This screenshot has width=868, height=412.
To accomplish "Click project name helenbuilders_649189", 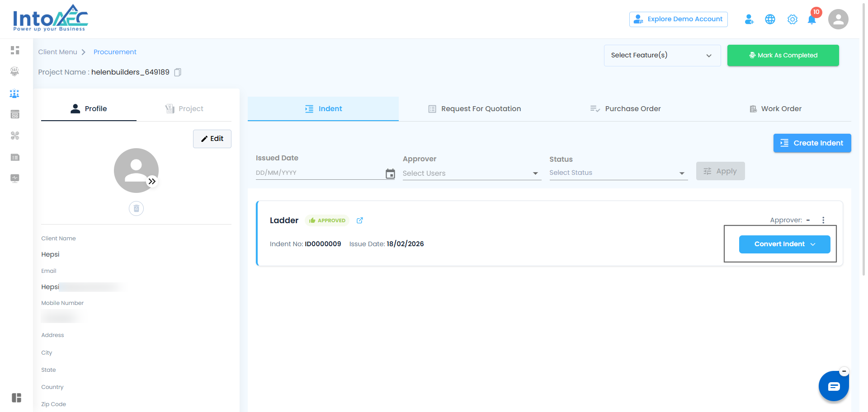I will point(130,72).
